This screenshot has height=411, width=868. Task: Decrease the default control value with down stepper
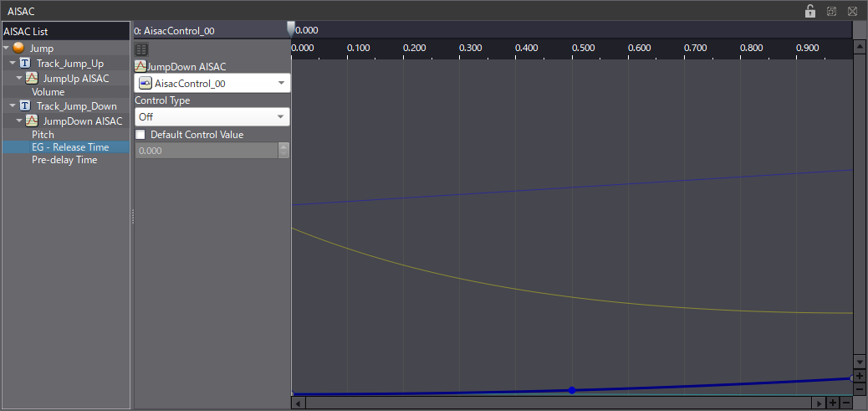(284, 155)
